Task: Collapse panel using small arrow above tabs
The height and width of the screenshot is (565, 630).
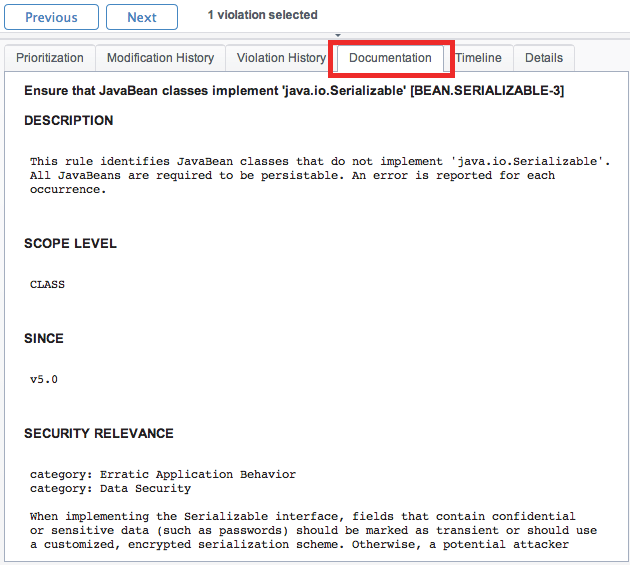Action: point(338,35)
